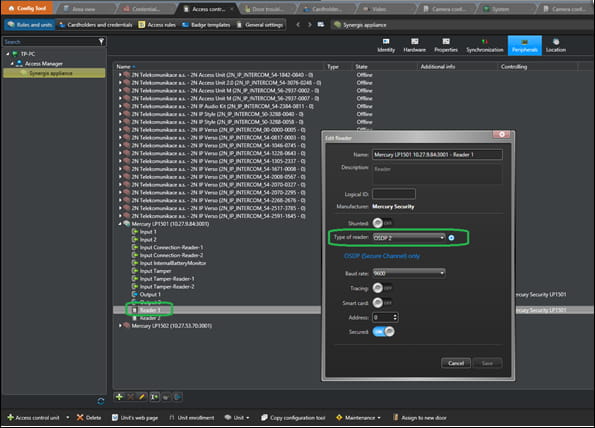Open Unit's web page
This screenshot has height=428, width=595.
coord(135,418)
